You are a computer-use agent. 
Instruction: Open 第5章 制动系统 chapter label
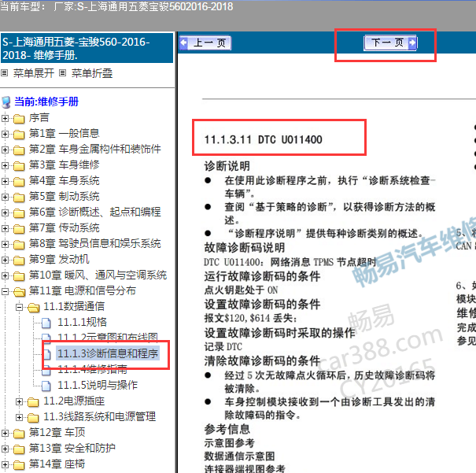[x=64, y=196]
